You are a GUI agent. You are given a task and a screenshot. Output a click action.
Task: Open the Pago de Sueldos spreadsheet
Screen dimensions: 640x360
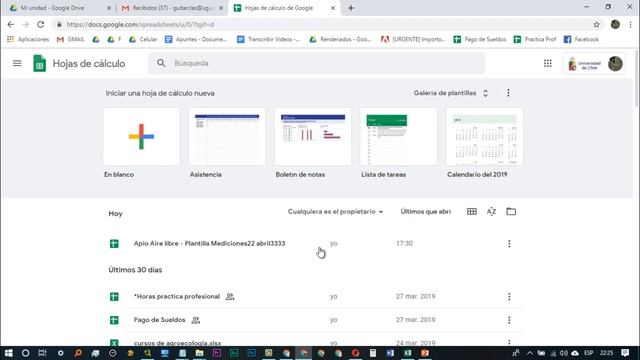(x=160, y=320)
